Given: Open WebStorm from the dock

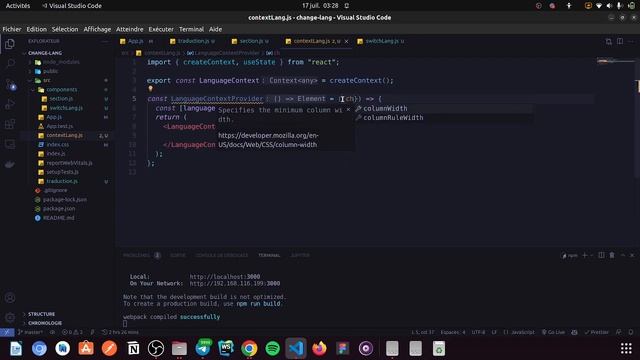Looking at the screenshot, I should click(x=226, y=348).
